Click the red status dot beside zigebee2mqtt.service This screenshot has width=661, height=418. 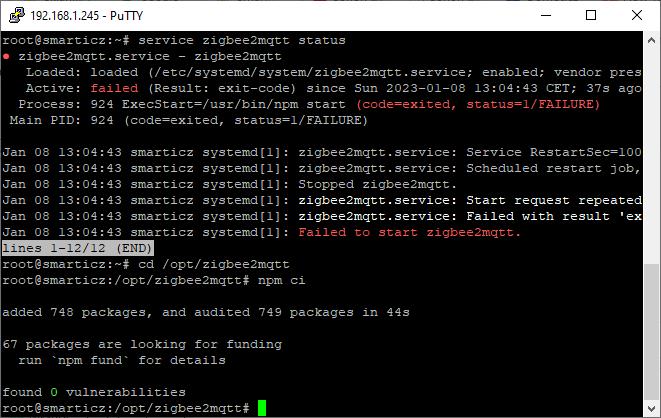6,56
